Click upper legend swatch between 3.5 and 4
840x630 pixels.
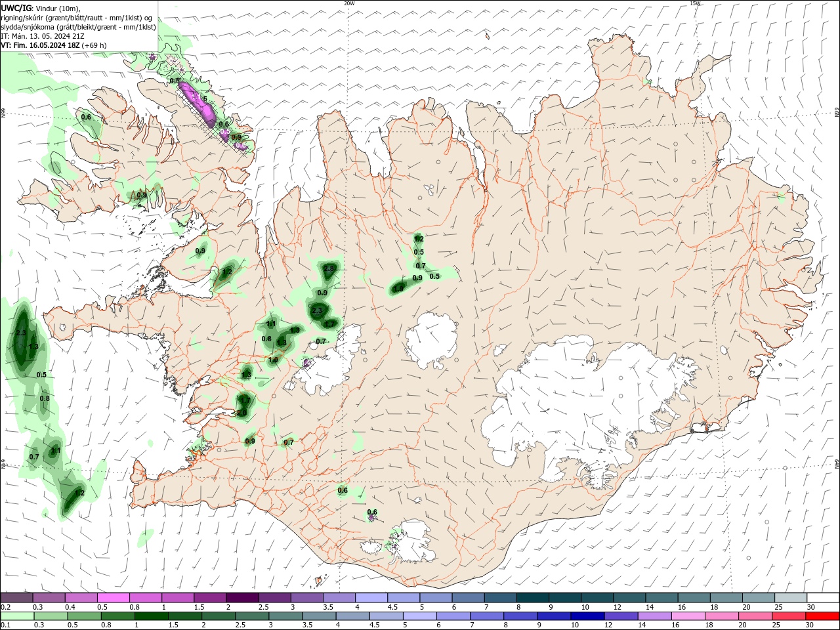point(338,597)
